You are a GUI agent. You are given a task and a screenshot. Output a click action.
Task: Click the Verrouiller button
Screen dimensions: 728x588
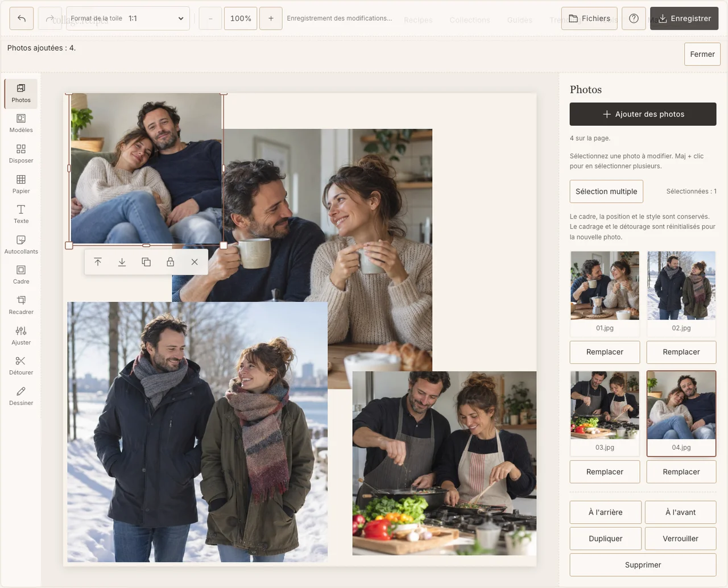(681, 539)
